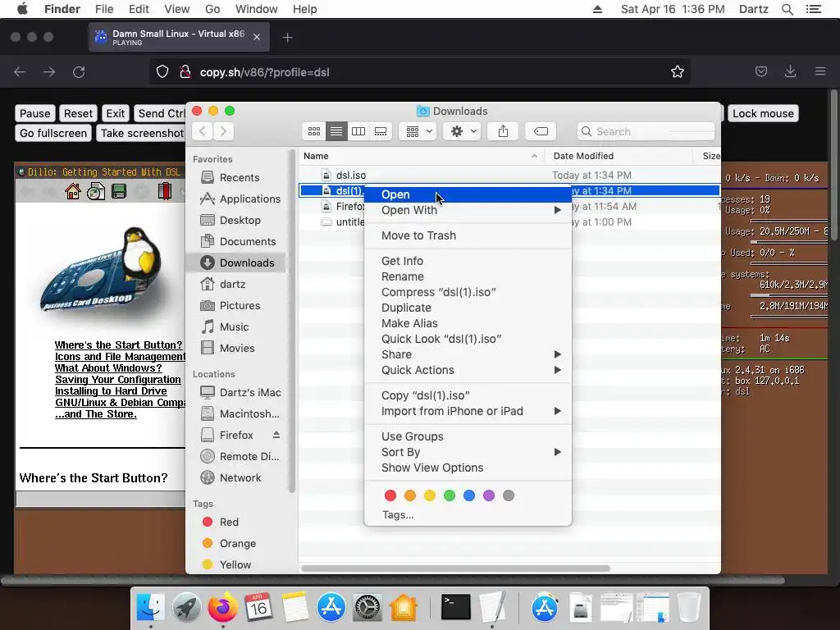Click the Pause emulator button
840x630 pixels.
tap(34, 113)
